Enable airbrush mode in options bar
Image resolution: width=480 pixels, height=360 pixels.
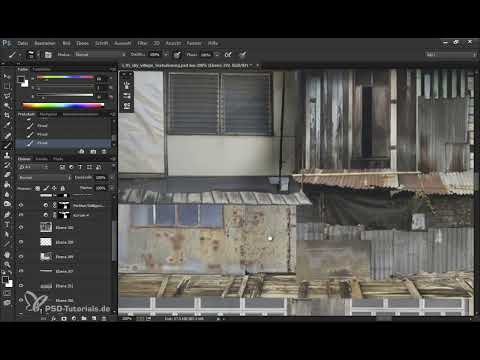(x=228, y=55)
